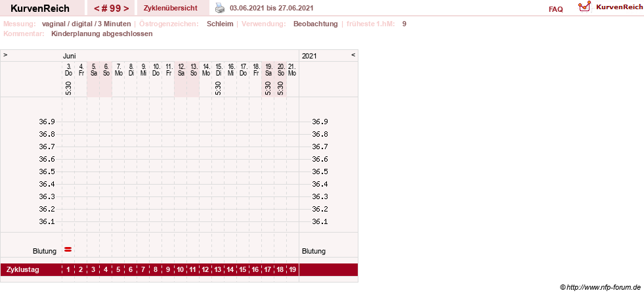Select cycle day 19 in Zyklustag row

(292, 270)
